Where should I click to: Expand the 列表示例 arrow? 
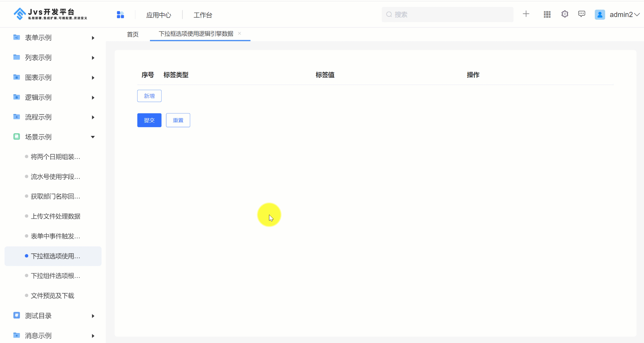point(93,58)
